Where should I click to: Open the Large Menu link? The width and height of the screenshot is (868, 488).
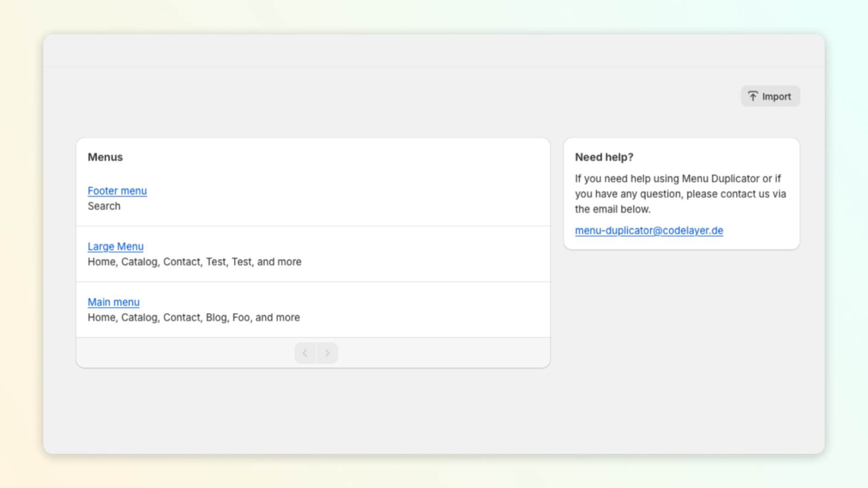click(x=115, y=246)
